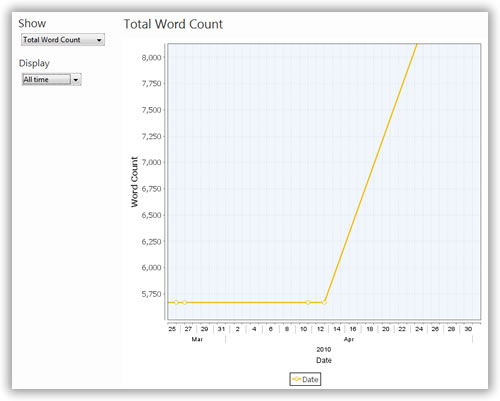The height and width of the screenshot is (401, 500).
Task: Select the data point near Apr 13
Action: pyautogui.click(x=324, y=302)
